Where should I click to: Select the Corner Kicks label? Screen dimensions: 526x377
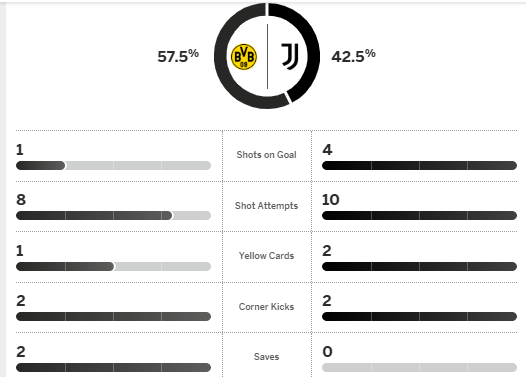[266, 307]
